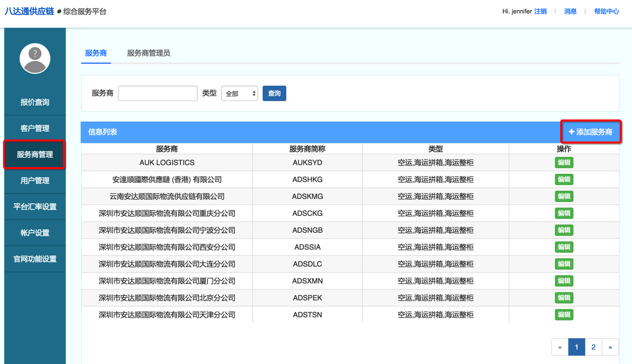Click 编辑 for the ADSPEK row

point(564,298)
